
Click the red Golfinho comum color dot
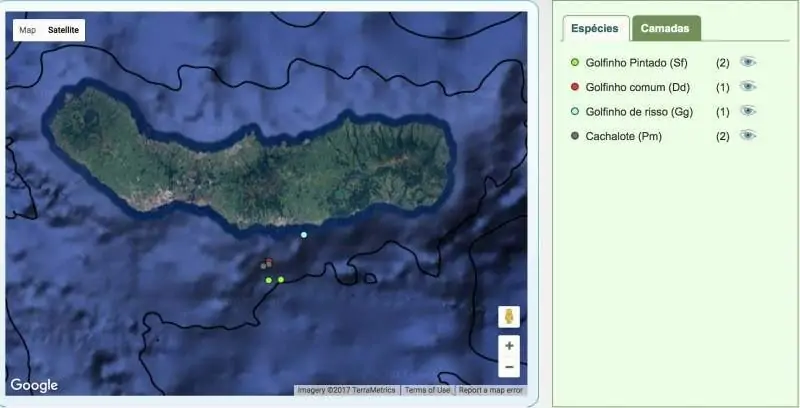coord(575,87)
